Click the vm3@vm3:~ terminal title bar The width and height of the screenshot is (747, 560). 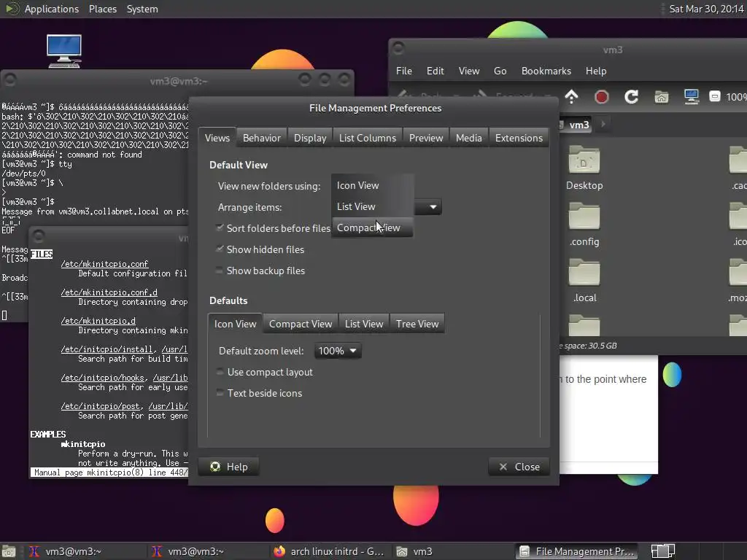[178, 81]
